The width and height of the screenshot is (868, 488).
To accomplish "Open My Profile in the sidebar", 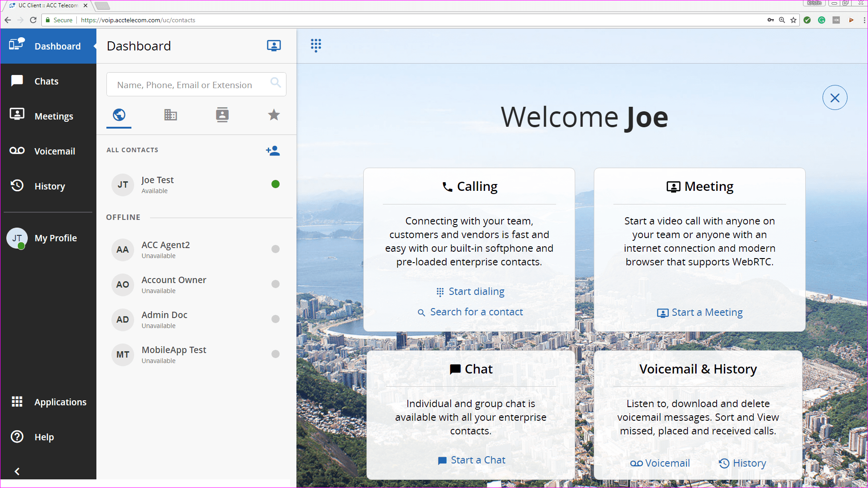I will 48,238.
